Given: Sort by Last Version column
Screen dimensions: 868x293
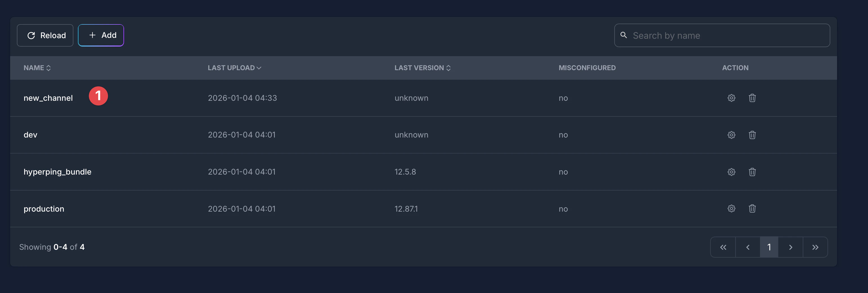Looking at the screenshot, I should 422,68.
